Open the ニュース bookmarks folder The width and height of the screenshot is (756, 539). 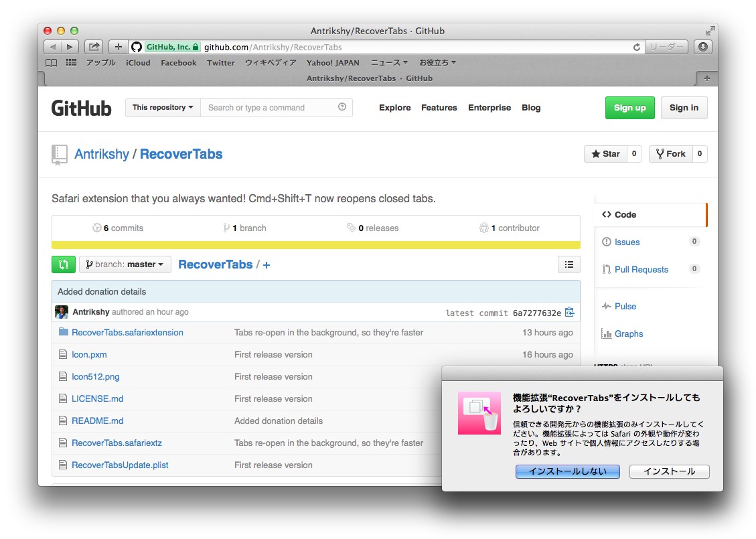[389, 63]
